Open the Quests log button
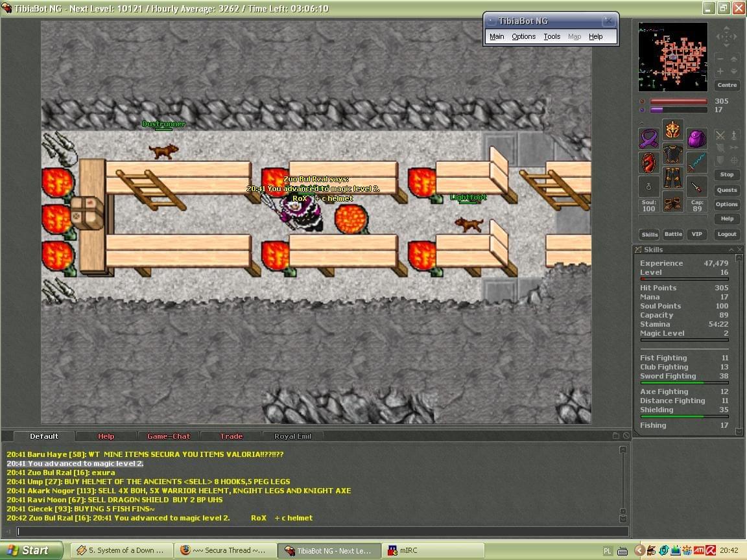 point(727,190)
